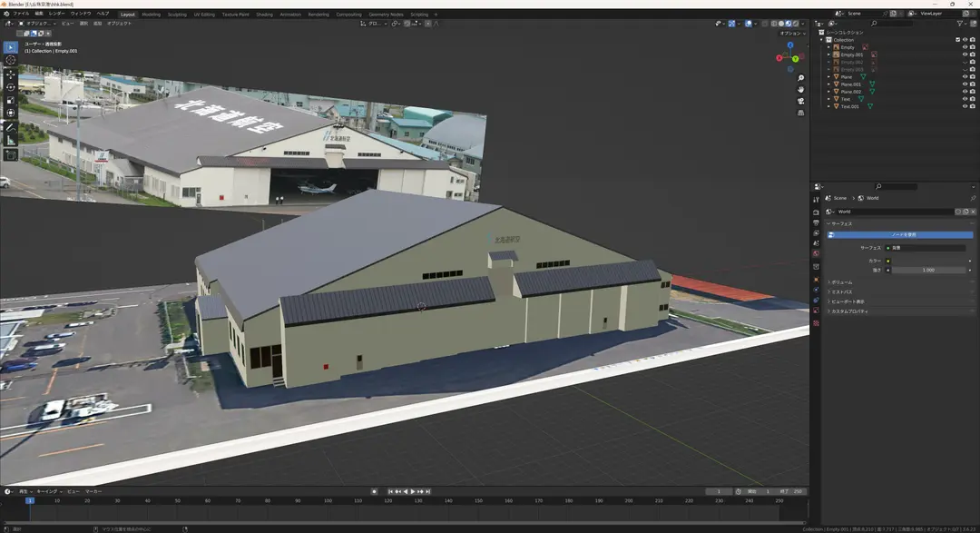Viewport: 980px width, 533px height.
Task: Switch to the Geometry Nodes workspace tab
Action: click(x=386, y=15)
